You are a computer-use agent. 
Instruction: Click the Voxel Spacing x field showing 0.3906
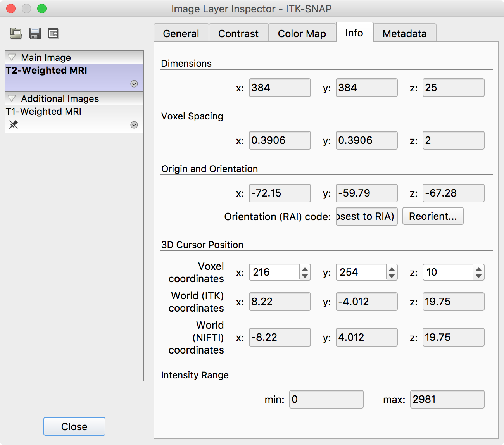(280, 140)
